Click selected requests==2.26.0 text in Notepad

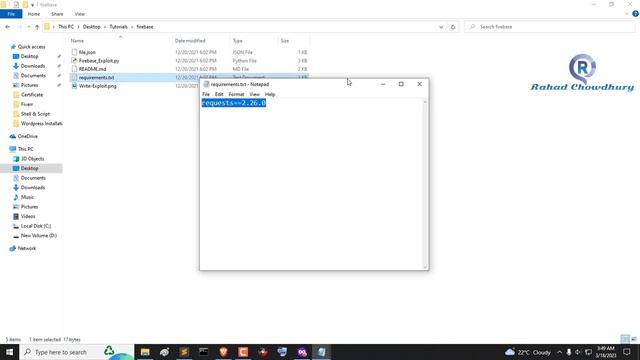(x=234, y=103)
